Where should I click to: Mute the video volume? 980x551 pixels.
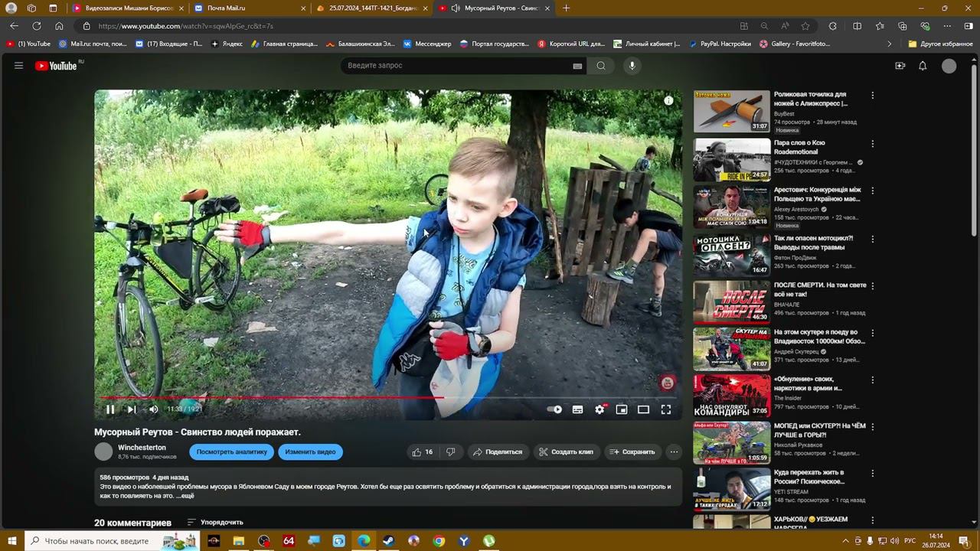[153, 409]
